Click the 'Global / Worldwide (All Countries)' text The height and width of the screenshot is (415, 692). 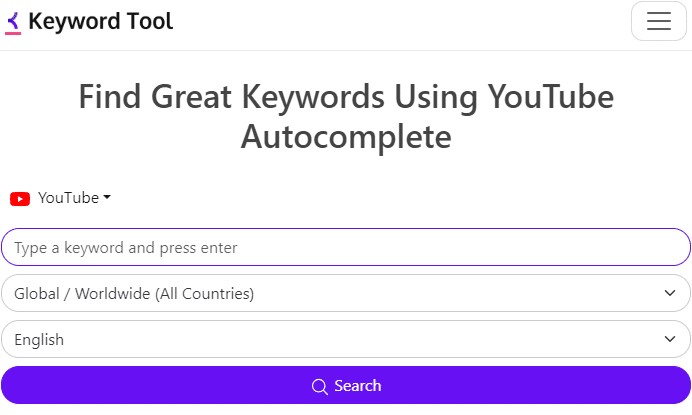coord(134,293)
